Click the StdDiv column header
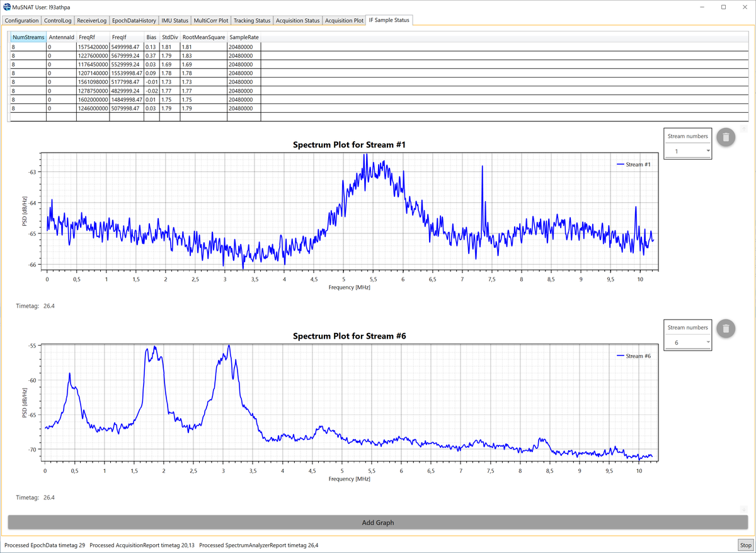Screen dimensions: 756x553 coord(170,37)
